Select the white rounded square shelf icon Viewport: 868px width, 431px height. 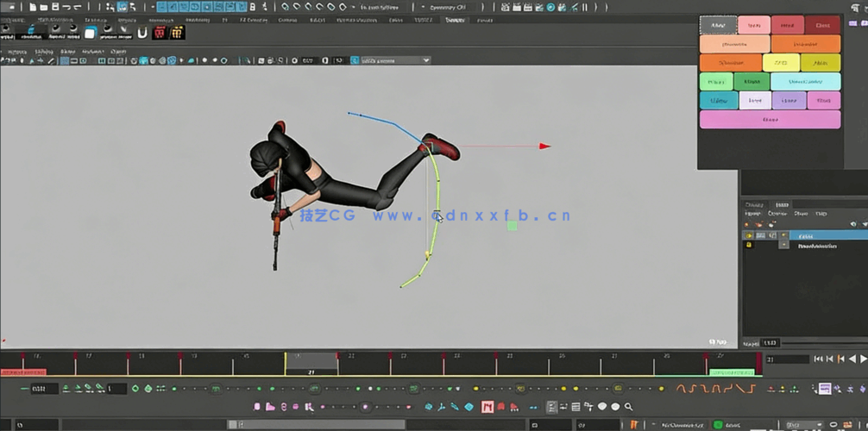coord(91,33)
